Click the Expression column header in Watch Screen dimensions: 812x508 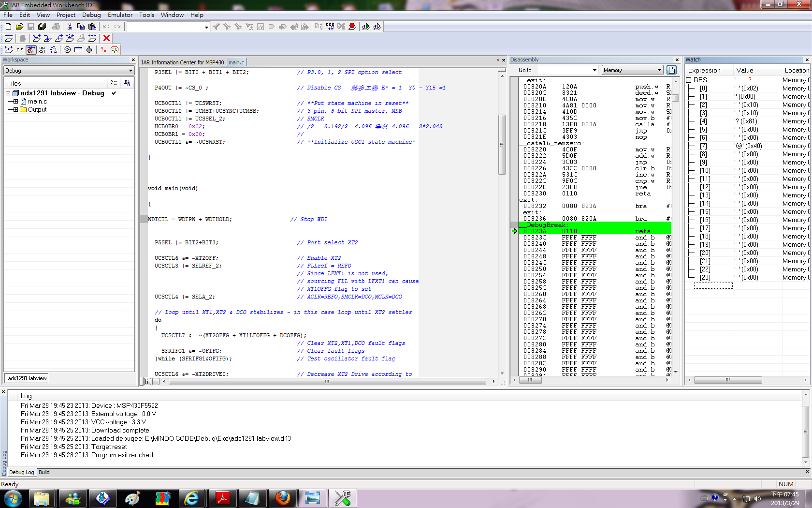(x=704, y=70)
